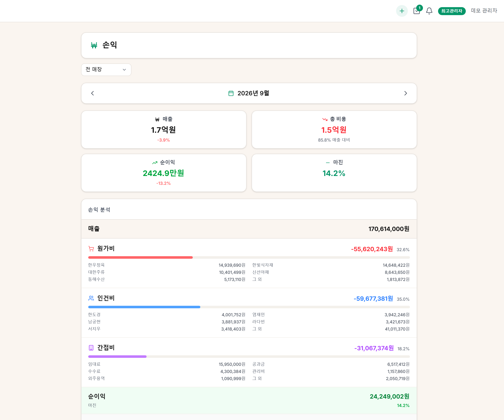The image size is (504, 420).
Task: Click the cart icon next to 원가비
Action: click(91, 249)
